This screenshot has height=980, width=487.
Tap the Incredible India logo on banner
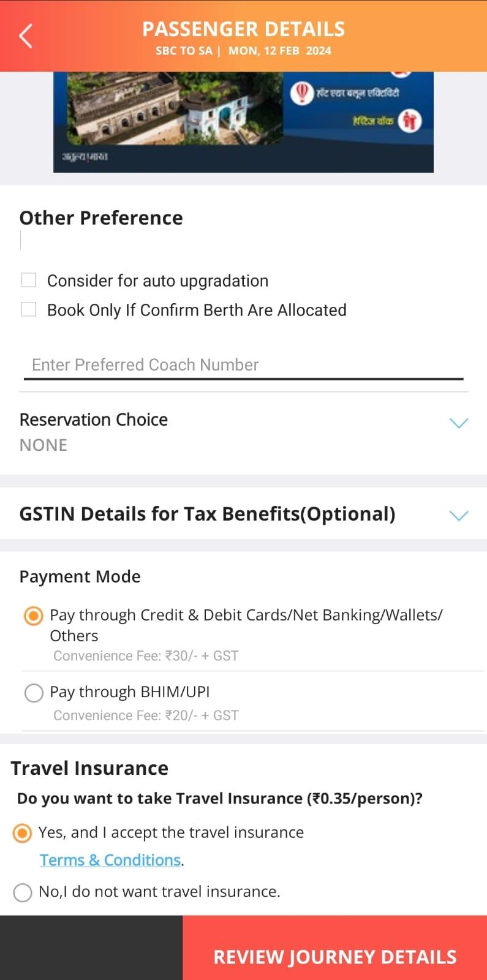click(85, 157)
